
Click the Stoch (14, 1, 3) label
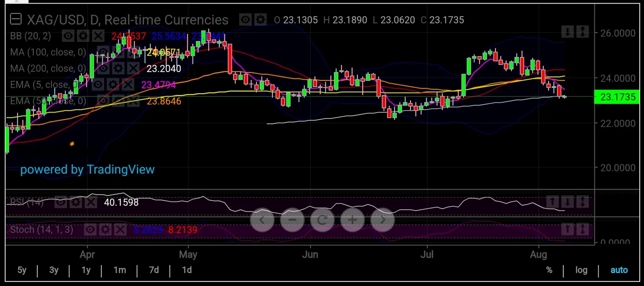pyautogui.click(x=42, y=230)
